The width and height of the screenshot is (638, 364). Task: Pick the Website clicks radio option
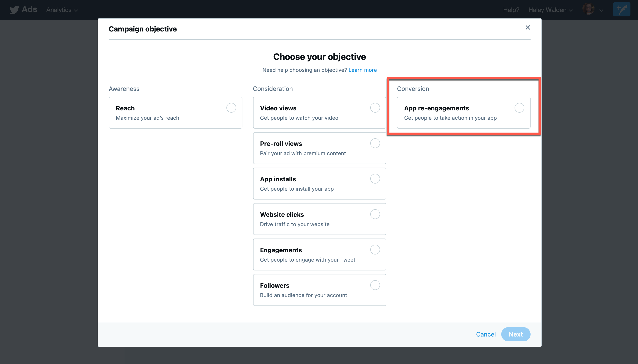(x=375, y=214)
